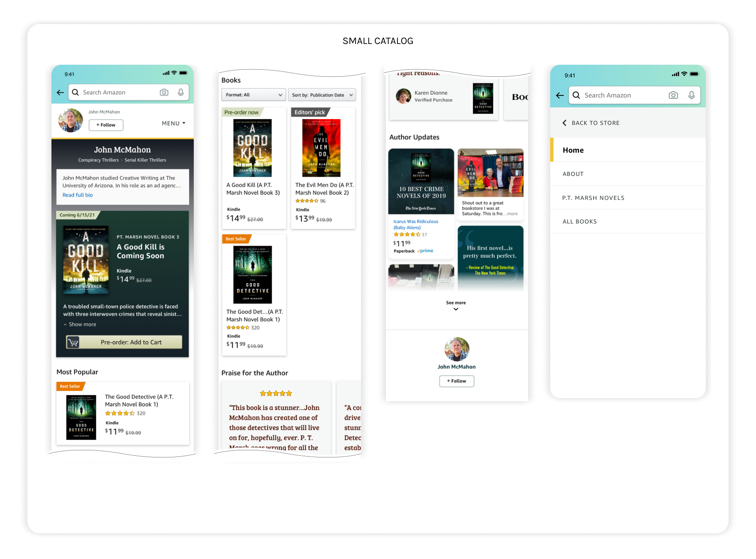This screenshot has height=559, width=756.
Task: Click the Follow button under John McMahon's bottom avatar
Action: point(456,381)
